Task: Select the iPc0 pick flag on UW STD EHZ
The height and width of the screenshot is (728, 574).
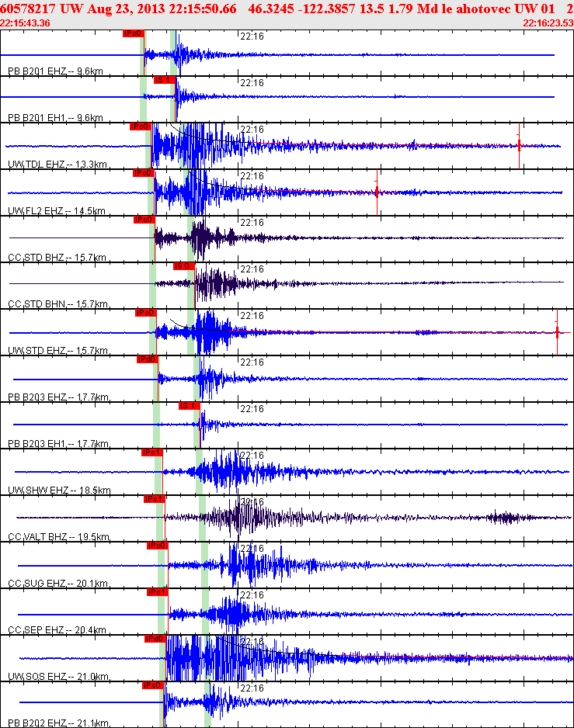Action: pos(145,313)
